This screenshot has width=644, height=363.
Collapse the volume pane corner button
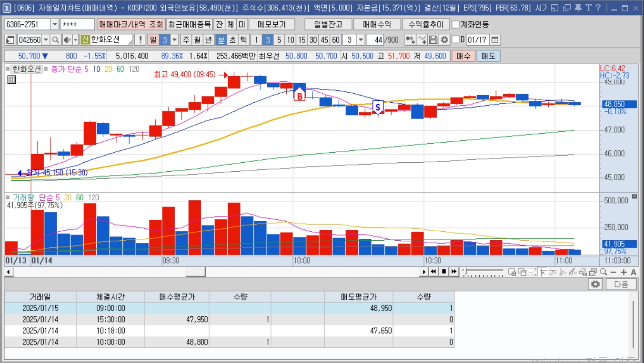point(634,196)
